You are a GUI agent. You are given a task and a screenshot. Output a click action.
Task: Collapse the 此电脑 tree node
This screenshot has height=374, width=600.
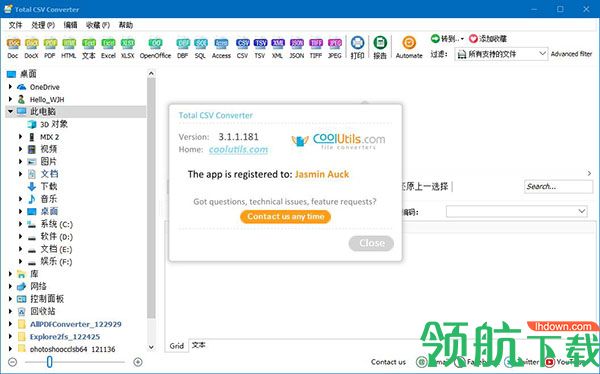[x=10, y=111]
